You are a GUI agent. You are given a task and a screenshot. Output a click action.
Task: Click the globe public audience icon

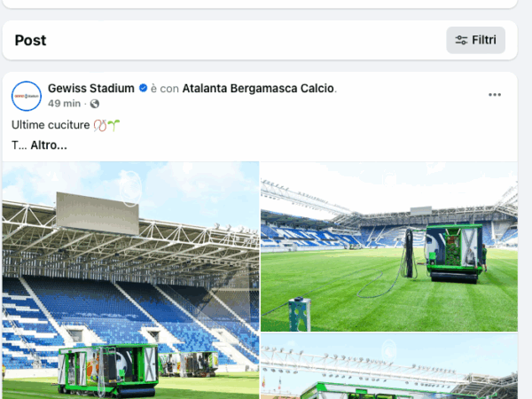click(x=95, y=104)
